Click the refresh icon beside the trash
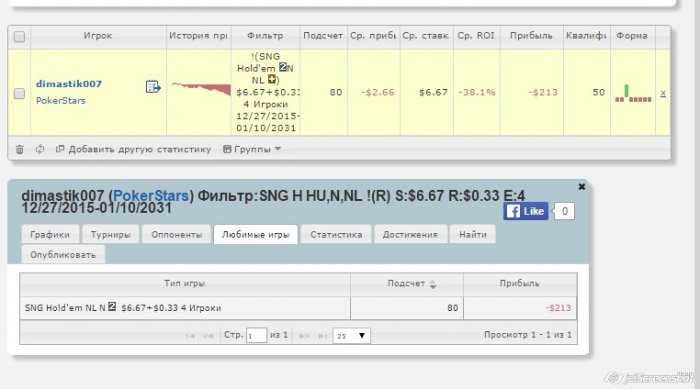 coord(40,149)
